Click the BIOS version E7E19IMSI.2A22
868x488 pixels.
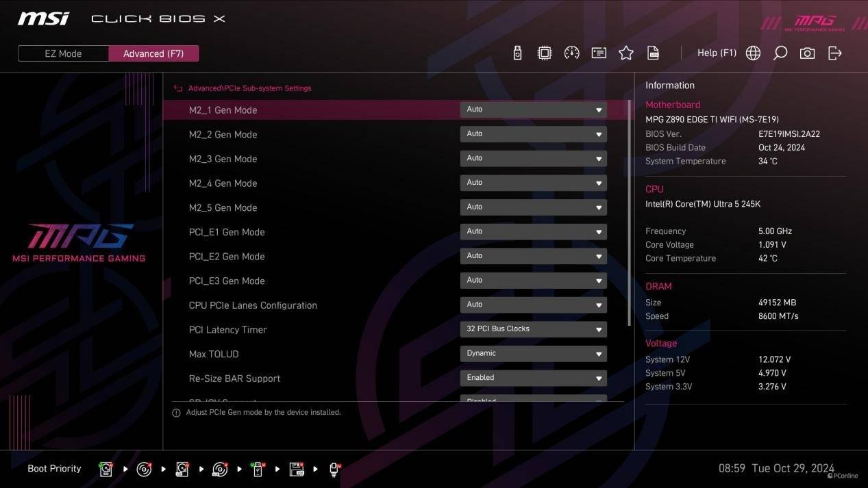[x=789, y=134]
